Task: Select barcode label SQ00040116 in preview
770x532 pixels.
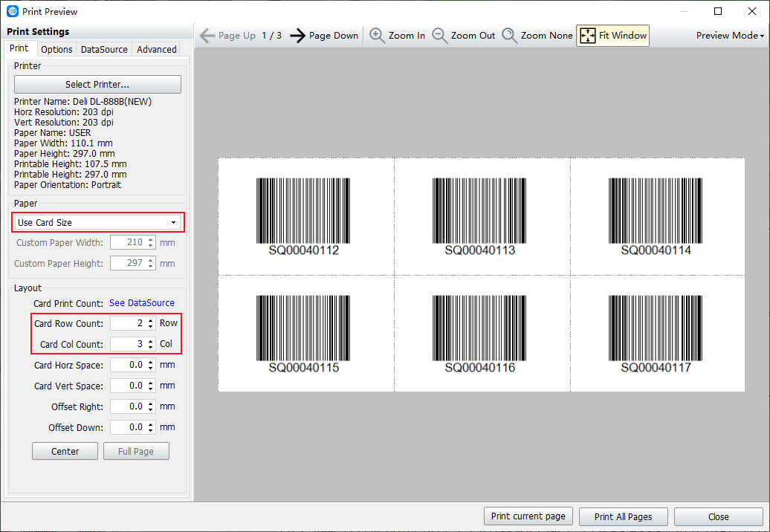Action: click(480, 334)
